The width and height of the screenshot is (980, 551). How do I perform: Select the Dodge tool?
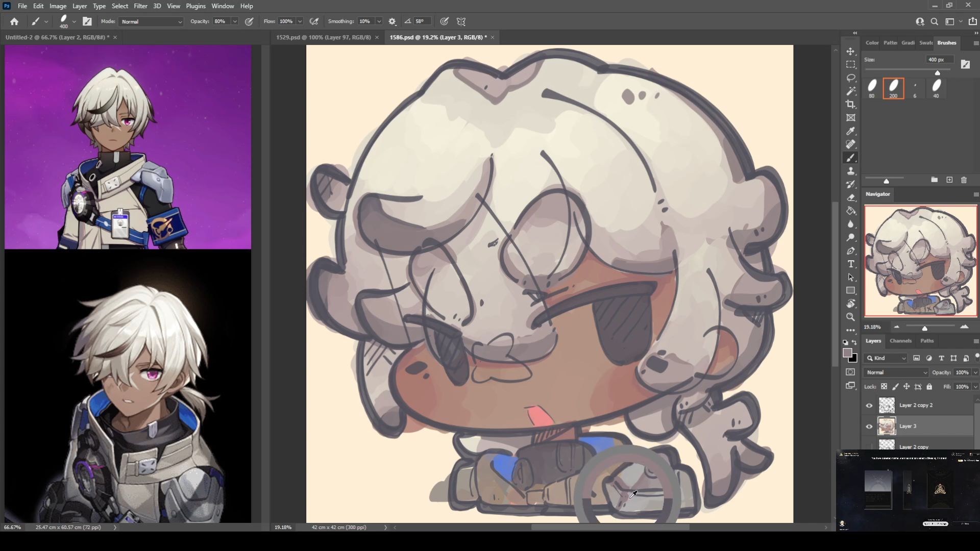850,238
